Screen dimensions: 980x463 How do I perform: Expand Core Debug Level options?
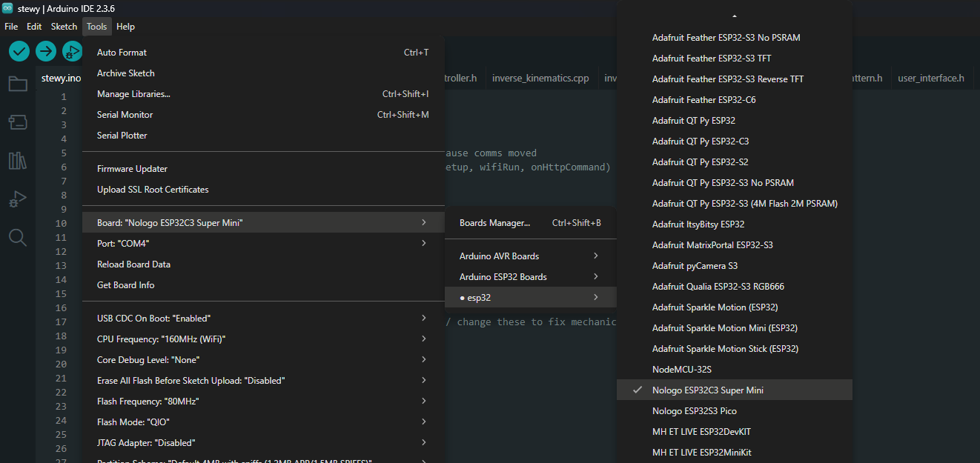(263, 360)
